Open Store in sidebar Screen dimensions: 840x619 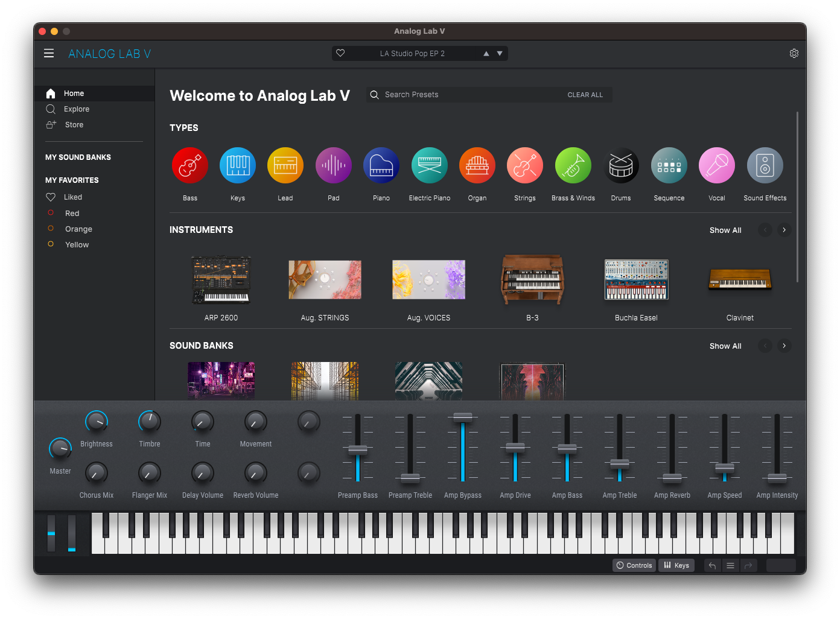pos(94,125)
